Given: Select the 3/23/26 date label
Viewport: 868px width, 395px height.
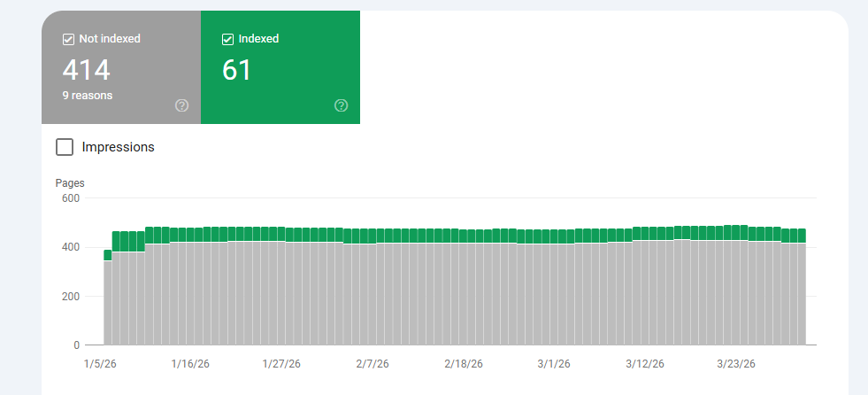Looking at the screenshot, I should point(735,364).
